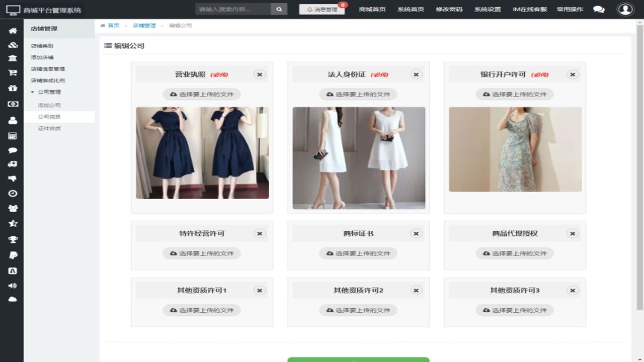Choose upload file for 商标证书
The height and width of the screenshot is (362, 644).
tap(358, 253)
